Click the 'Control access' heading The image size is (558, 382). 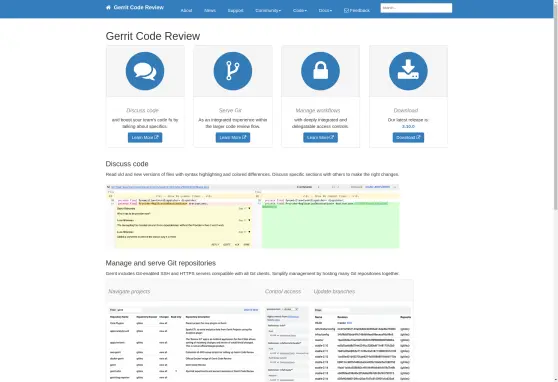(x=283, y=291)
